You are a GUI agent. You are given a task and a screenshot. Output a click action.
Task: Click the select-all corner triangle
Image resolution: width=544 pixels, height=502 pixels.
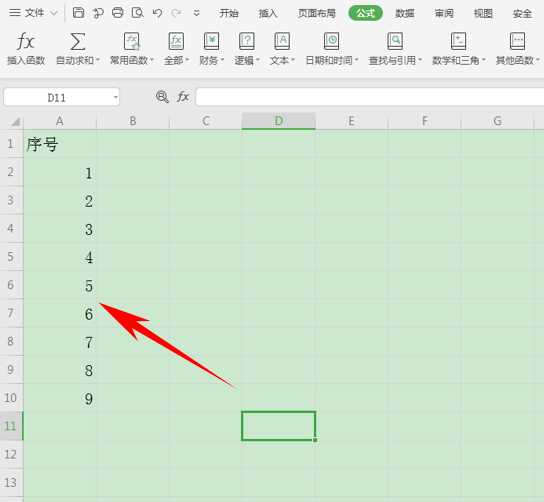coord(15,121)
